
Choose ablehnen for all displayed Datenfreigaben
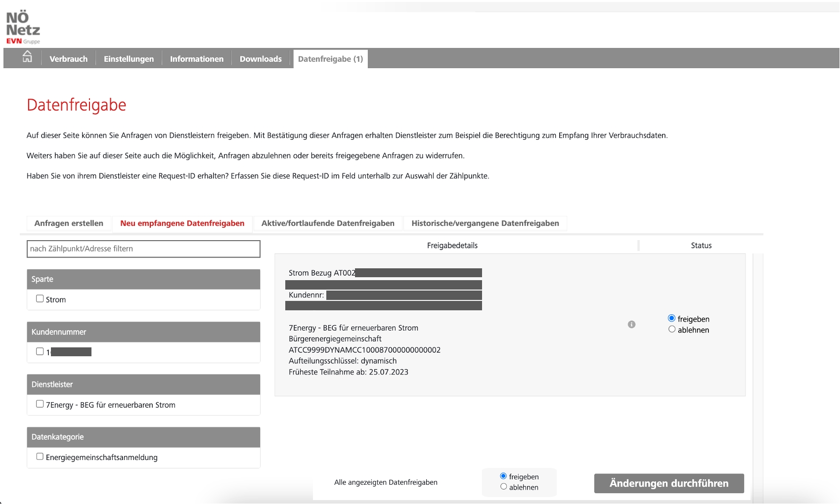click(503, 487)
